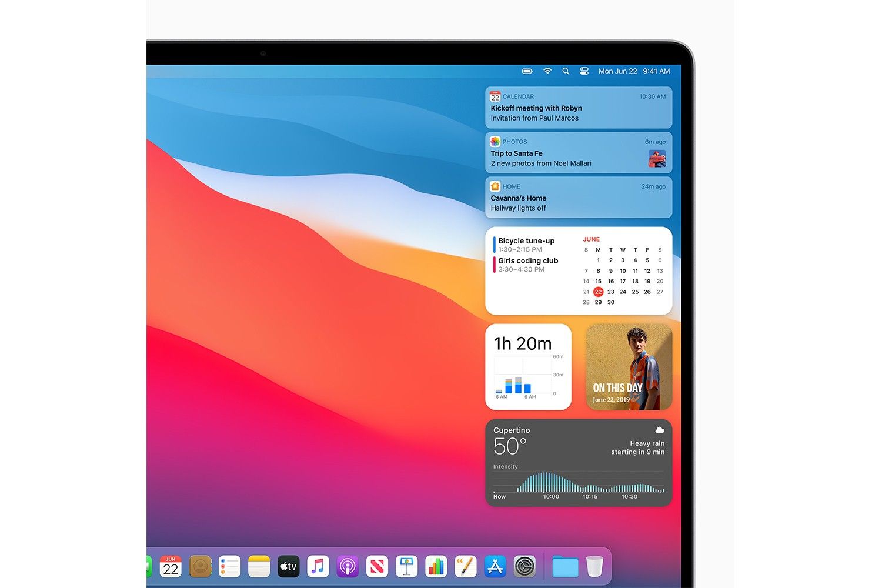Image resolution: width=882 pixels, height=588 pixels.
Task: Launch the News app from the Dock
Action: (x=377, y=567)
